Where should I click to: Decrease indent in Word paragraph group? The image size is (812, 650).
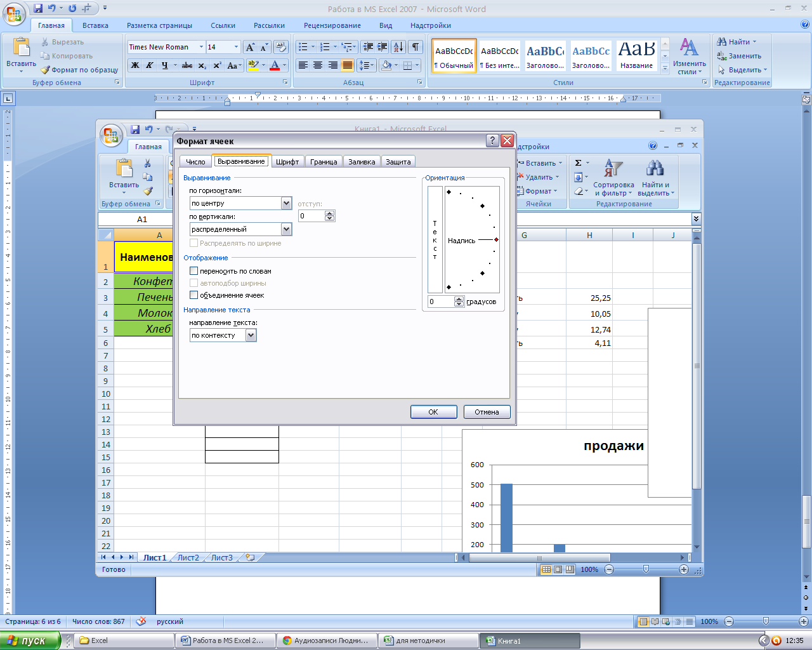[x=368, y=47]
